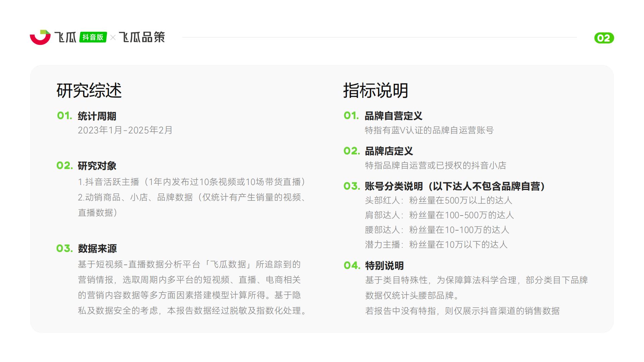Image resolution: width=644 pixels, height=362 pixels.
Task: Click the green 02. beside 研究对象
Action: (65, 166)
